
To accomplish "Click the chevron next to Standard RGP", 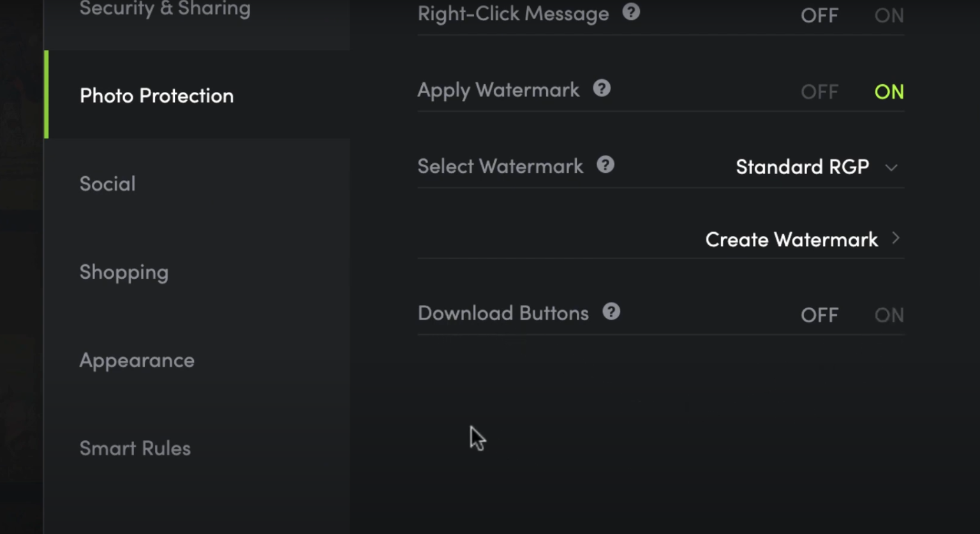I will [x=893, y=168].
